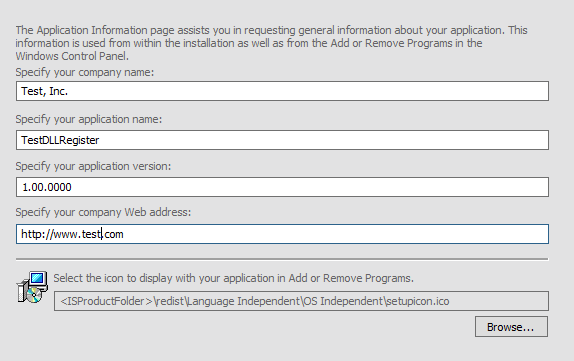The image size is (574, 361).
Task: Click the setupicon.ico path field
Action: click(x=301, y=301)
